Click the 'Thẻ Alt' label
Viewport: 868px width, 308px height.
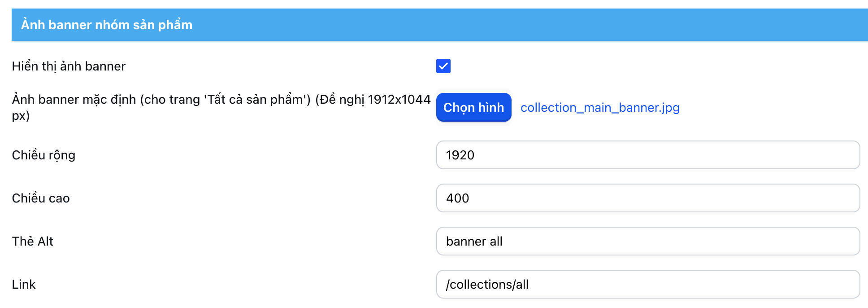point(33,242)
